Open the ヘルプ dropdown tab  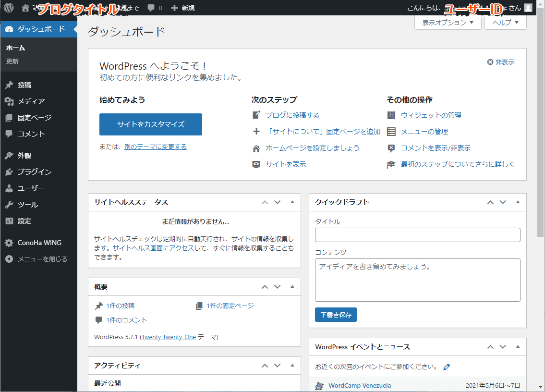tap(505, 23)
